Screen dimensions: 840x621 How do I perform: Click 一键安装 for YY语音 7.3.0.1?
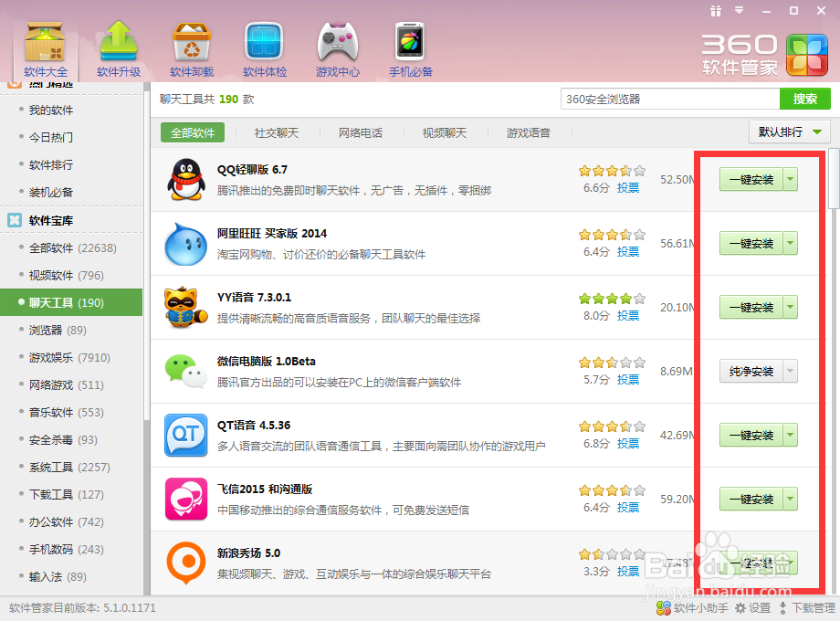tap(751, 307)
